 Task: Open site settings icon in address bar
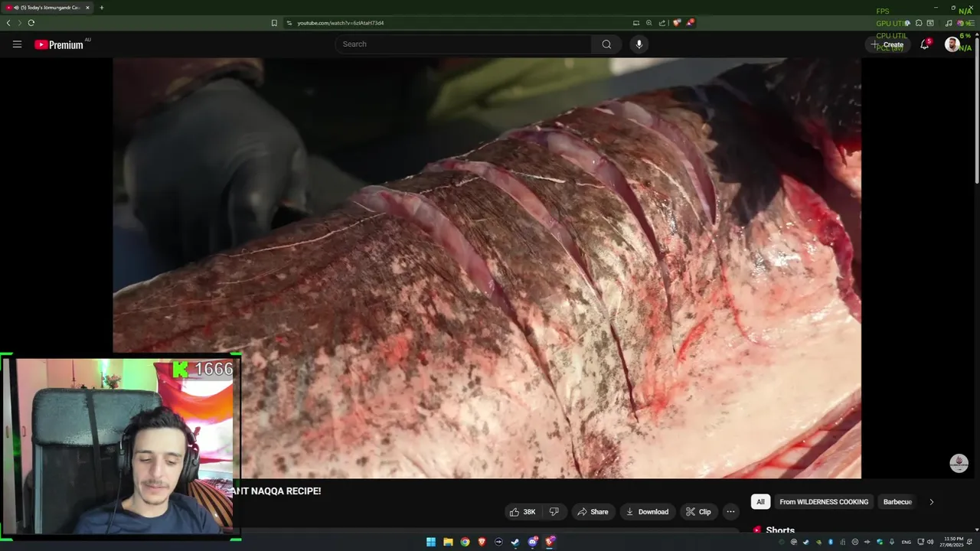(x=289, y=23)
